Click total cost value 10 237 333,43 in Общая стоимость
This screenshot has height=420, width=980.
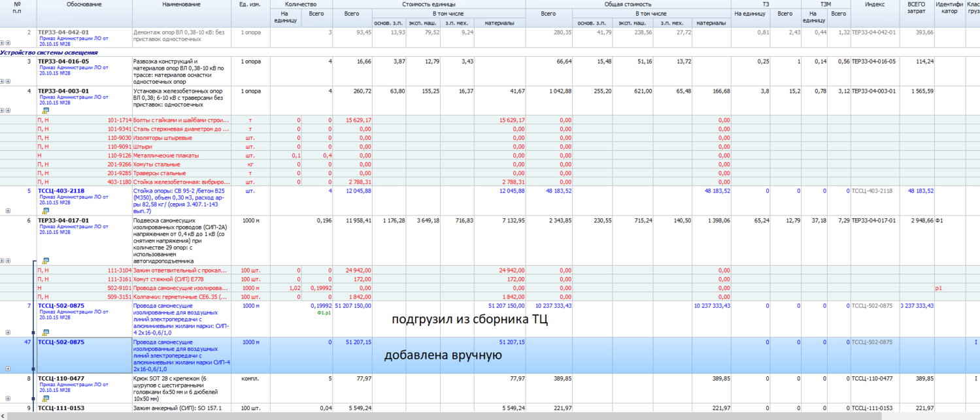[553, 306]
